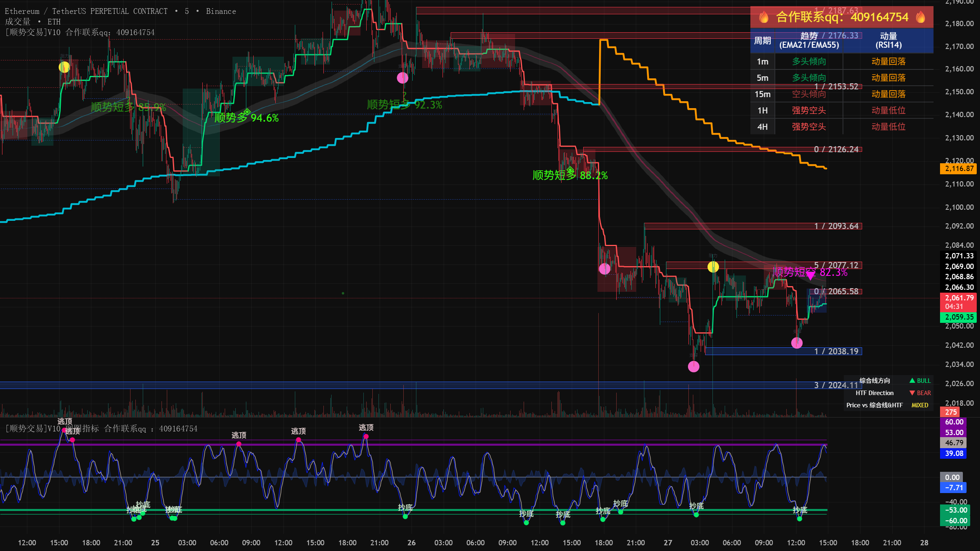Click the Ethereum / TetherUS PERPETUAL CONTRACT title

(x=86, y=11)
